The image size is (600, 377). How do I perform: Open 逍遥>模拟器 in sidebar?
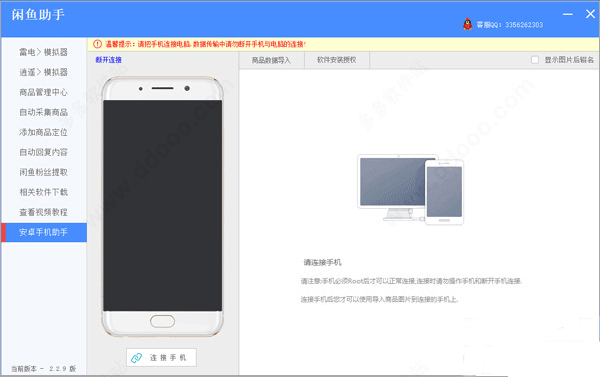coord(44,72)
